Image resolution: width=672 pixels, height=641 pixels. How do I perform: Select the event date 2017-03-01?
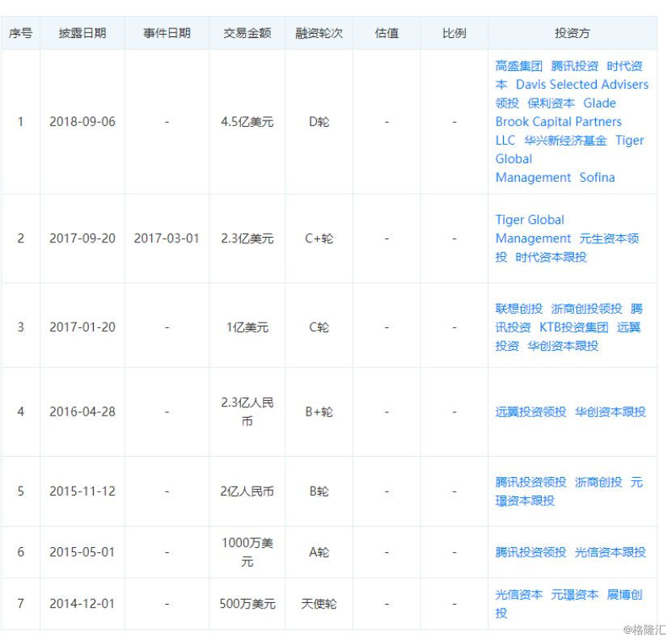[x=167, y=238]
